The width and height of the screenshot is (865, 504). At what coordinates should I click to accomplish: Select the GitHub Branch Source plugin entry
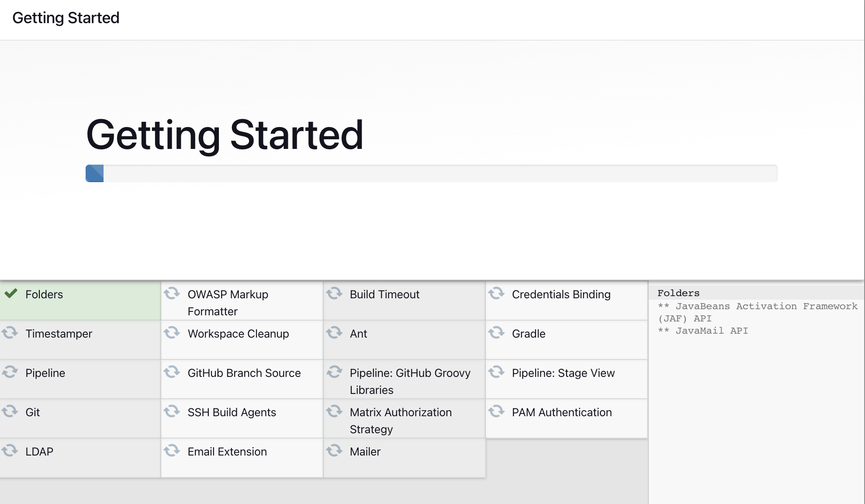coord(244,373)
